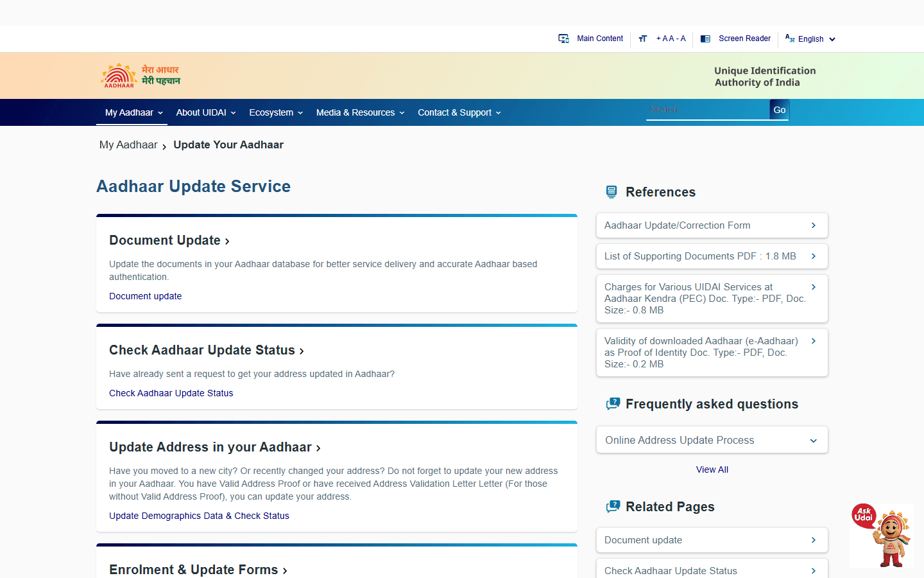Open Enrolment & Update Forms heading
The width and height of the screenshot is (924, 578).
point(198,570)
